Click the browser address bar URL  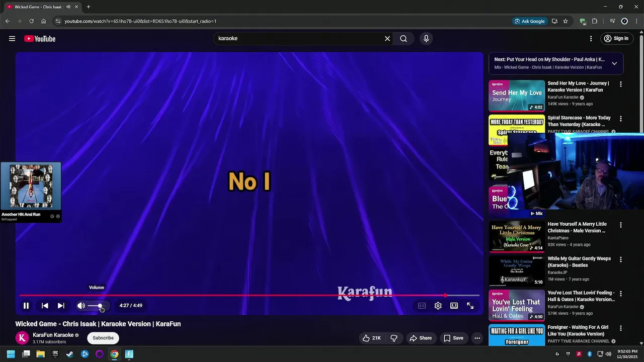pos(140,21)
